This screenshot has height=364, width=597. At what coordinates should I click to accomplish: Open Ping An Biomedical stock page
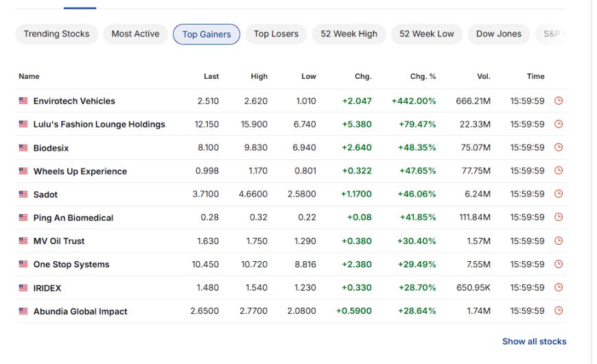coord(73,218)
